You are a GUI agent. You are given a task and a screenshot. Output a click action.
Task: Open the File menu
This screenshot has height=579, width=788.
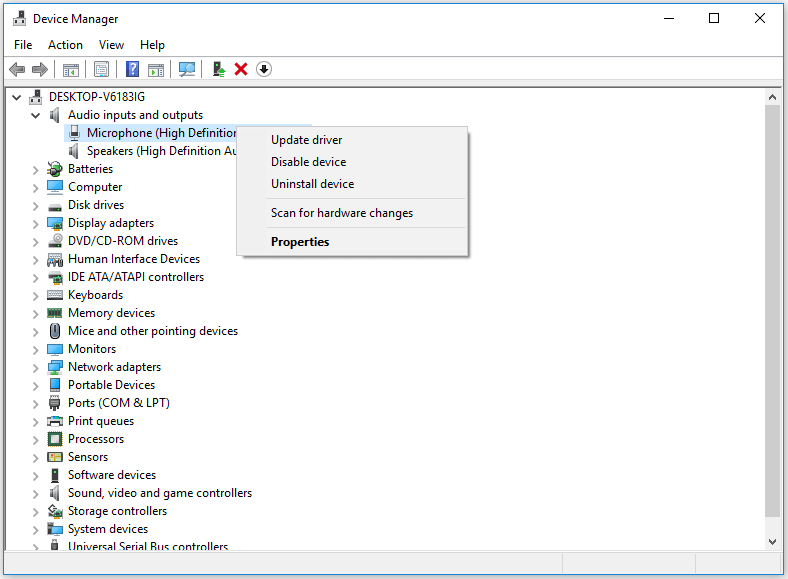pos(23,45)
